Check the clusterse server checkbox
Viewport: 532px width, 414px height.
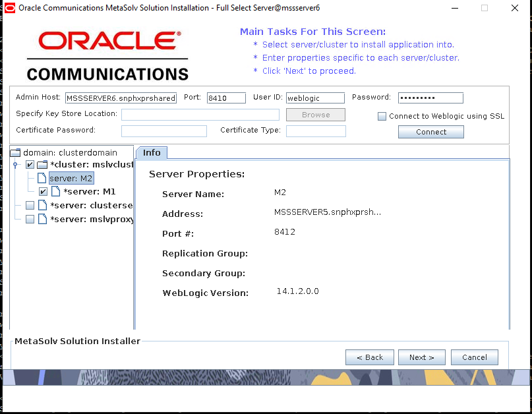[30, 205]
